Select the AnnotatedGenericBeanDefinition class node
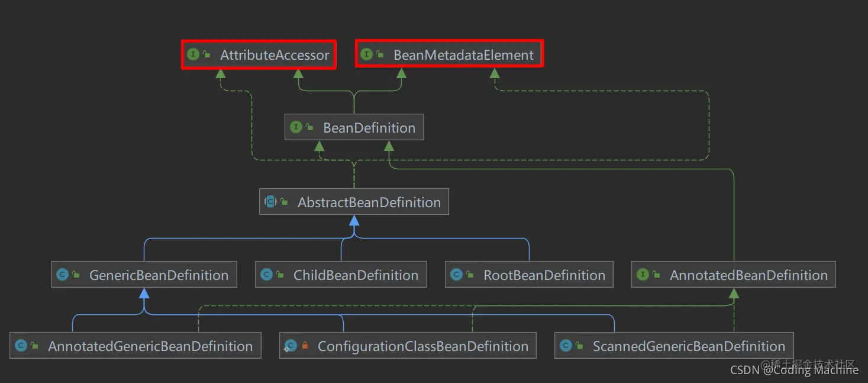868x383 pixels. (x=135, y=346)
